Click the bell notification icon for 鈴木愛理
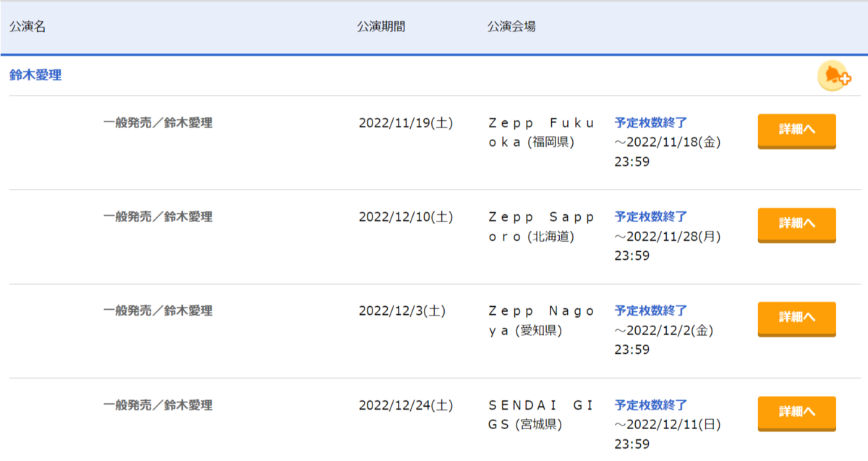 point(834,76)
